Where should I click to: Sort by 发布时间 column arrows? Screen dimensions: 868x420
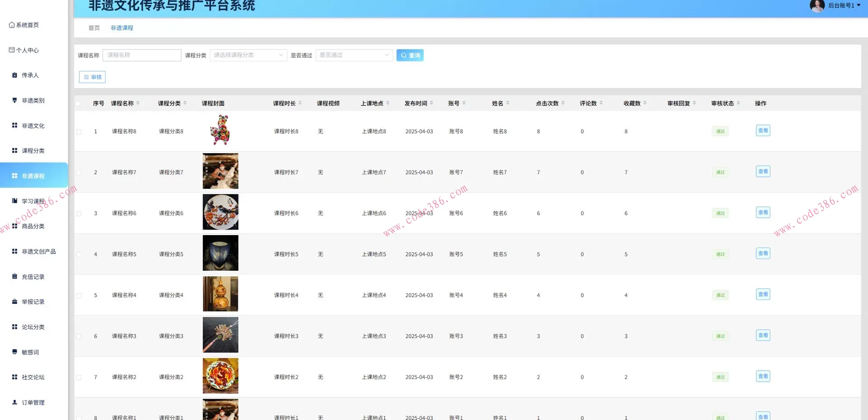(x=432, y=103)
